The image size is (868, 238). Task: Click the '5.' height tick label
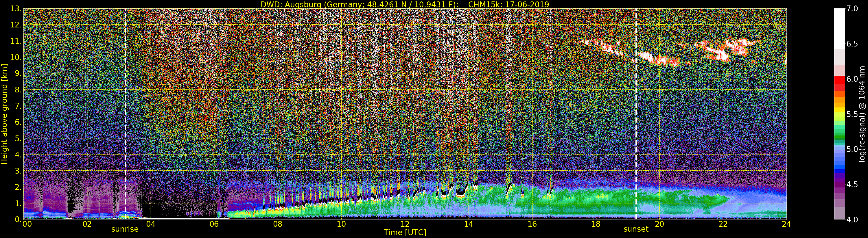(18, 138)
